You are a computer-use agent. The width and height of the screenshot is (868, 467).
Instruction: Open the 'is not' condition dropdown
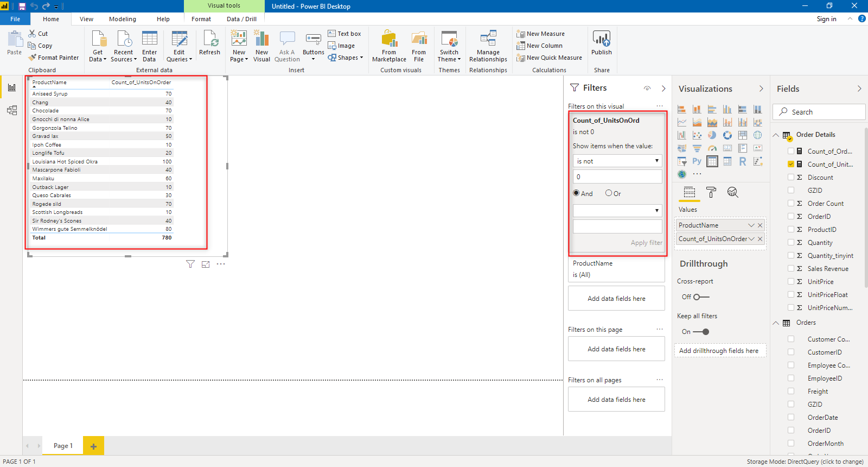point(617,161)
